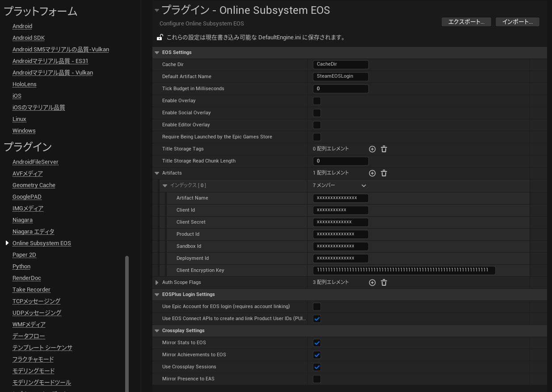
Task: Empty the Auth Scope Flags array
Action: [384, 282]
